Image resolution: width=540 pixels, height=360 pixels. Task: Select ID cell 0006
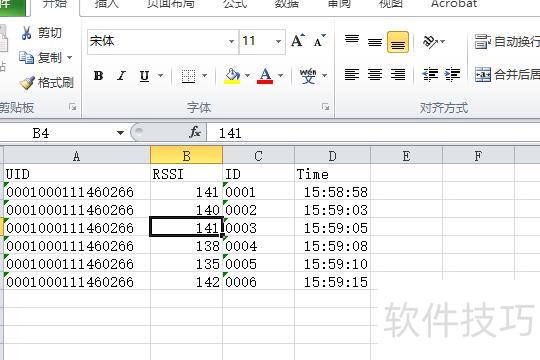coord(258,281)
